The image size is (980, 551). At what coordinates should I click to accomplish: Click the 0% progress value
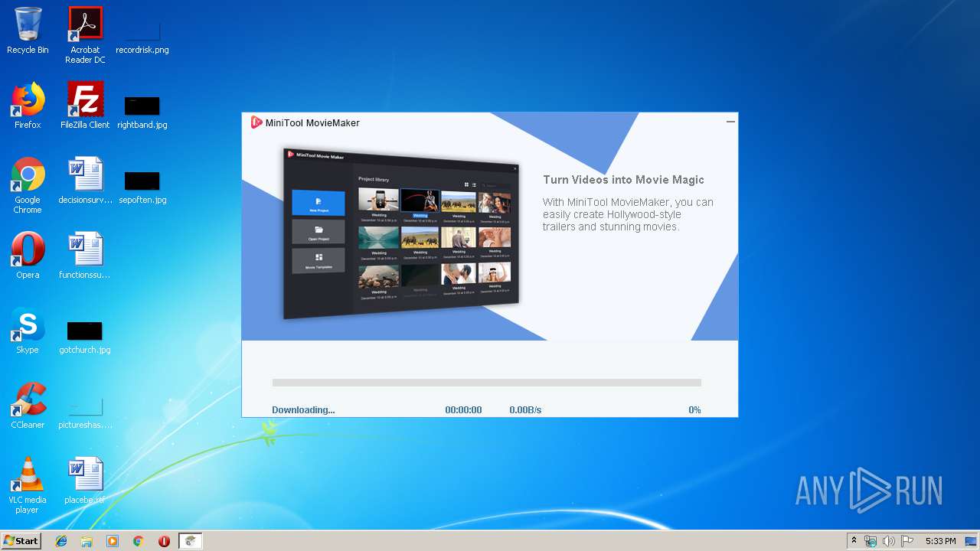pos(694,410)
